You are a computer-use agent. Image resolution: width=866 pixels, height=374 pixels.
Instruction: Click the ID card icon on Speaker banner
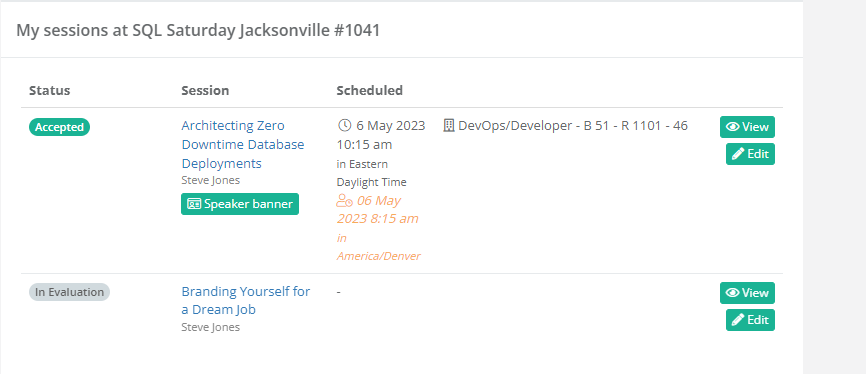(x=194, y=204)
